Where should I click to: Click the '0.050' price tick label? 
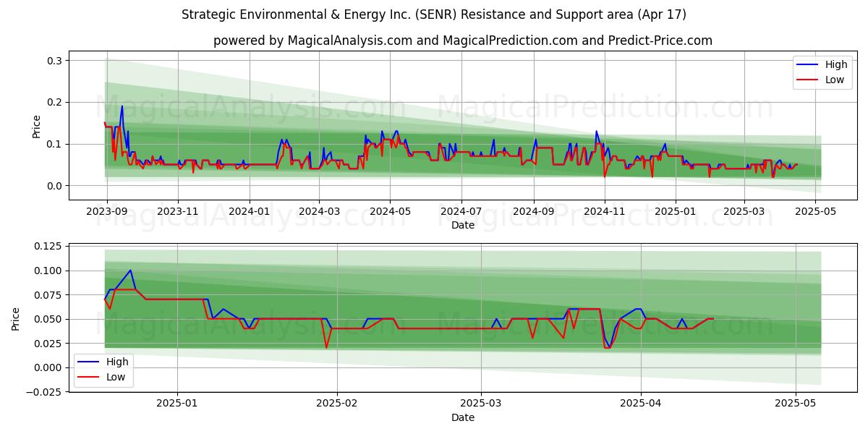(x=50, y=320)
